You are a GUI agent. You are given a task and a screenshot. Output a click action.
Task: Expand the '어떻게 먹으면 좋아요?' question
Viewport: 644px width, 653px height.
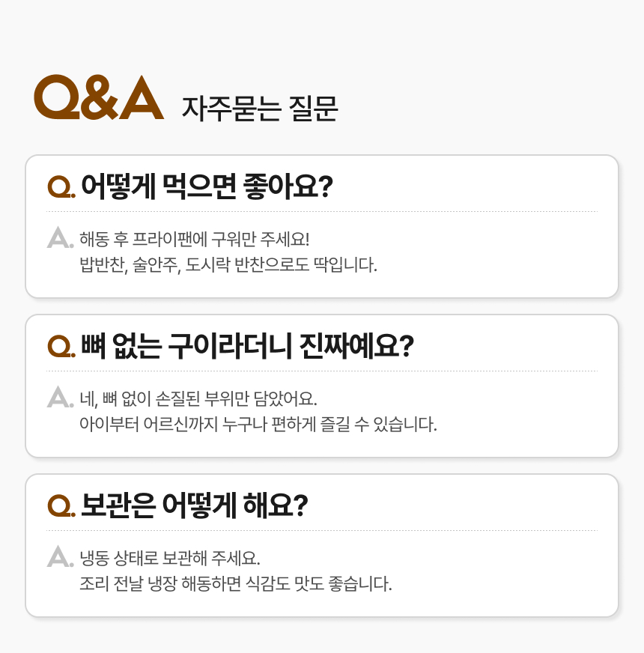tap(207, 186)
